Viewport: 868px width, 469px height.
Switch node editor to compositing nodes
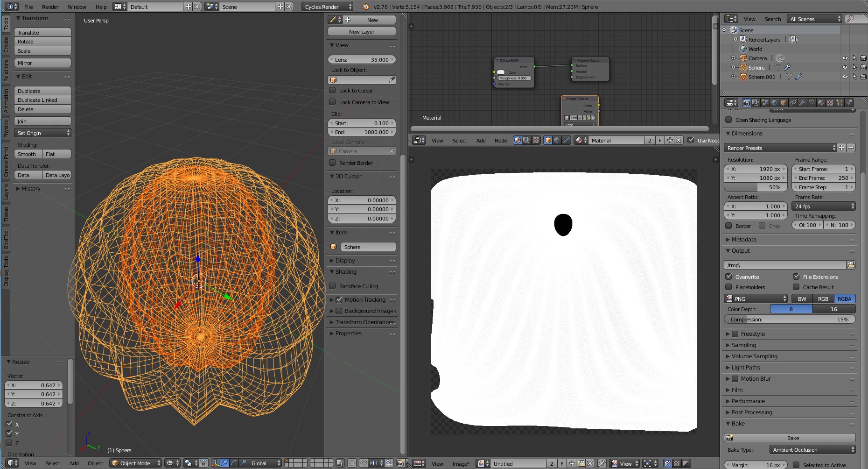525,140
